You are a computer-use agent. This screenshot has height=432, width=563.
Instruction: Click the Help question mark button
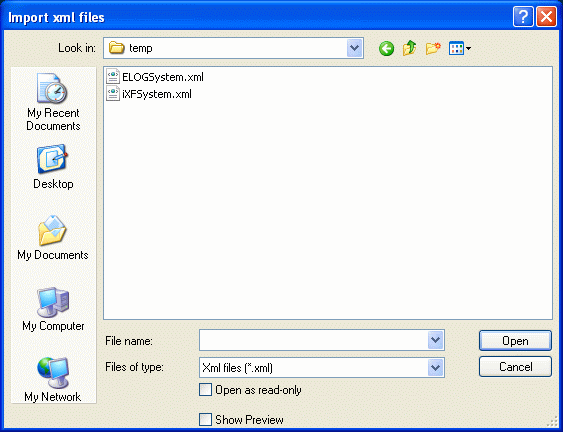pos(523,17)
